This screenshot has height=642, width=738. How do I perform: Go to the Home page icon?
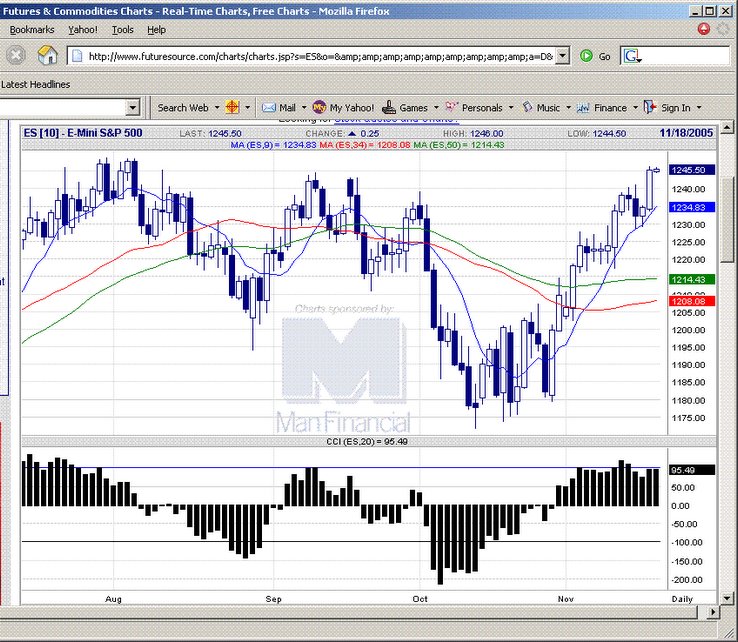(x=48, y=56)
